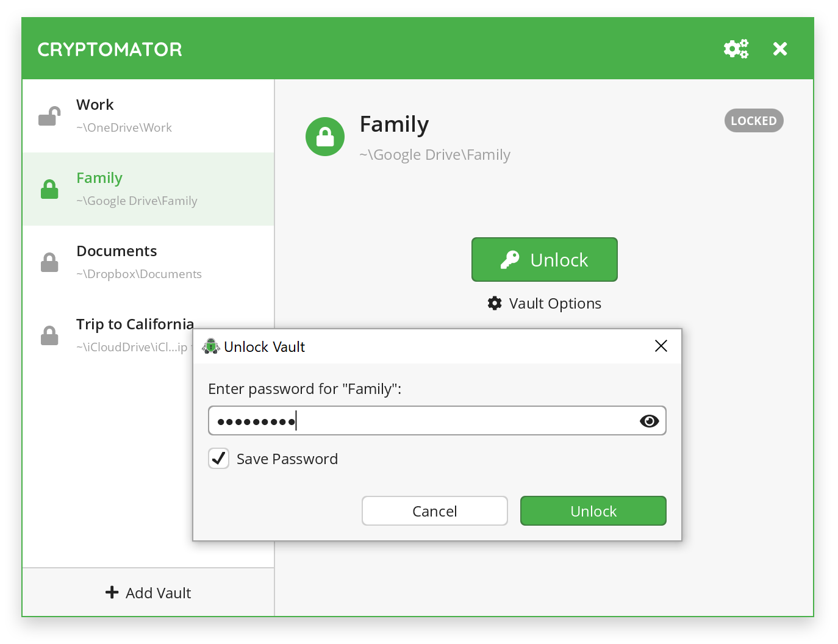Click the CRYPTOMATOR title text
The width and height of the screenshot is (838, 644).
110,49
